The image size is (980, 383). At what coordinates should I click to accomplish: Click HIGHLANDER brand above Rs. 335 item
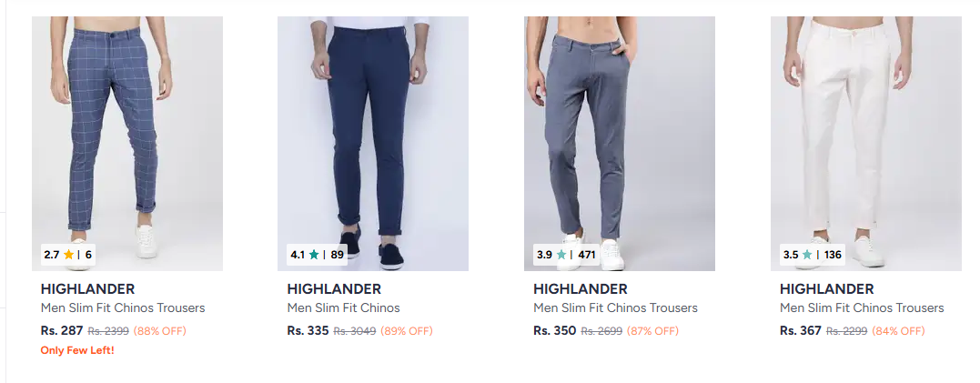pyautogui.click(x=334, y=289)
